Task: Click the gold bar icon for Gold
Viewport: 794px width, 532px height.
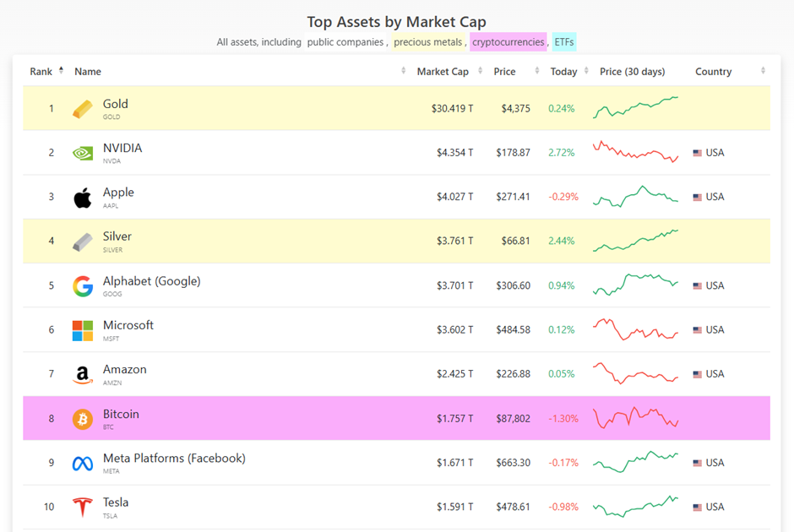Action: [81, 108]
